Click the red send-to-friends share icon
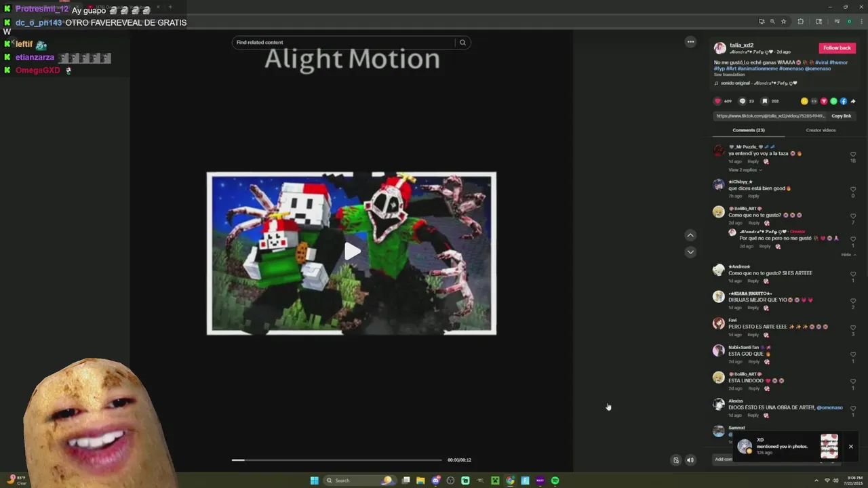 [824, 101]
